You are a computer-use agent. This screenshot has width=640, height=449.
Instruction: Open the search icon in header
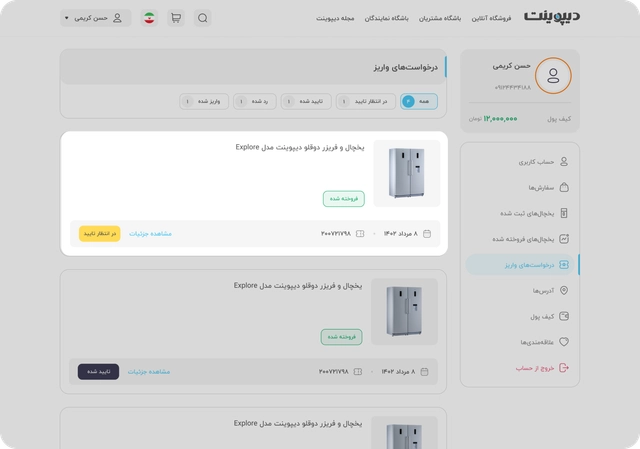[x=202, y=18]
